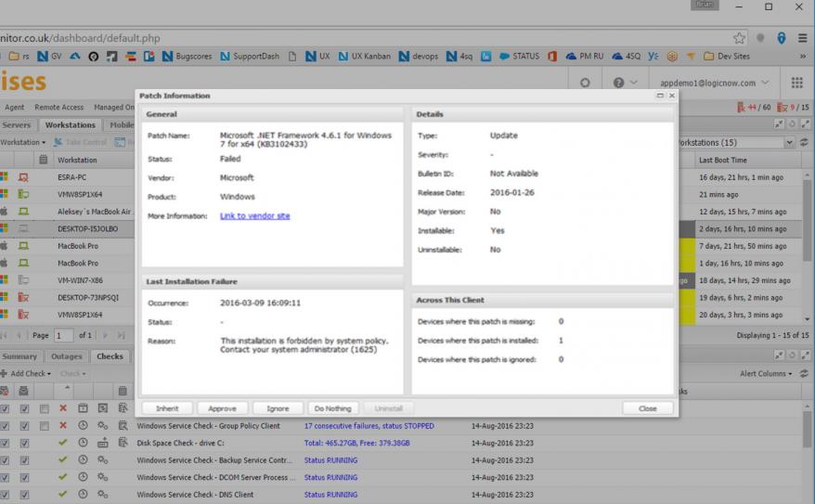Viewport: 815px width, 504px height.
Task: Toggle second checkbox in Disk Space Check row
Action: pyautogui.click(x=24, y=444)
